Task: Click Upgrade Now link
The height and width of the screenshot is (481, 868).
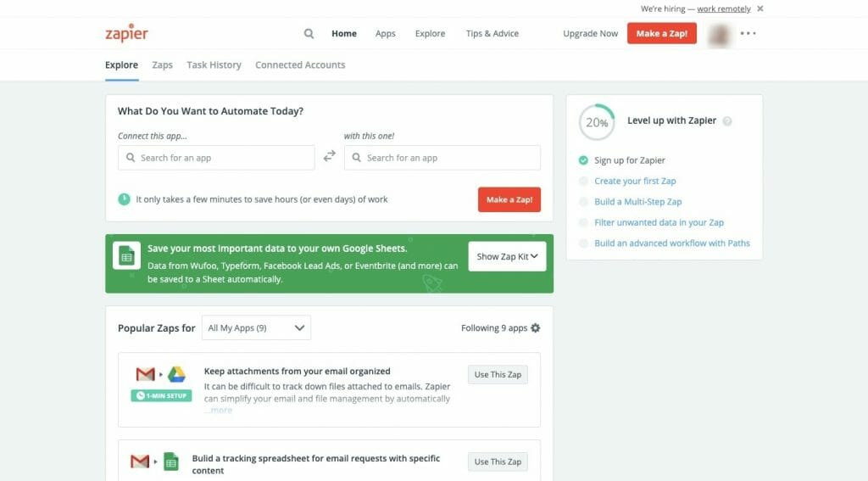Action: (590, 34)
